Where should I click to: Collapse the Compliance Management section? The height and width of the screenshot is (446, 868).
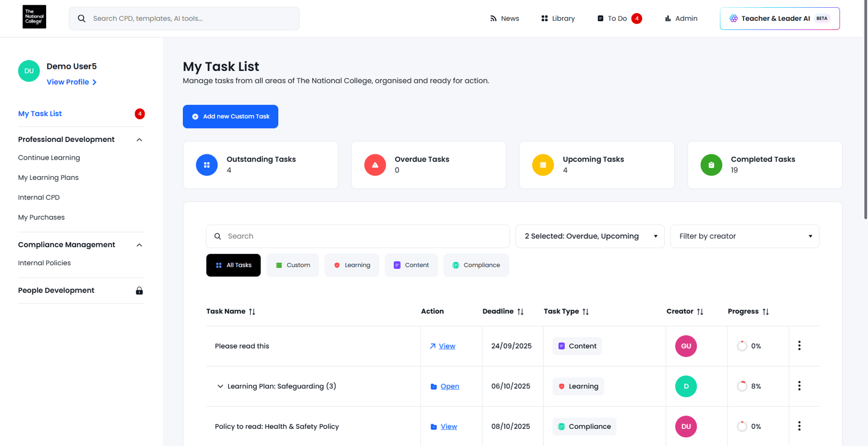tap(139, 245)
